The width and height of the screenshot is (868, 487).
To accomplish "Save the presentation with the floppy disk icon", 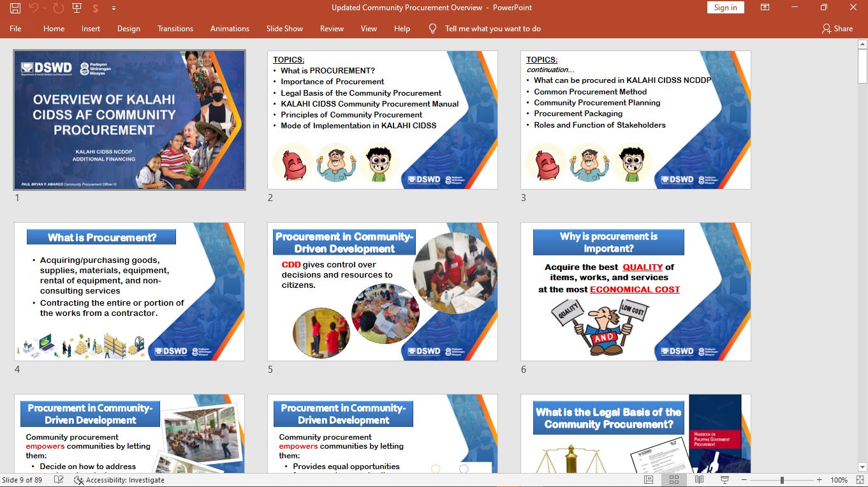I will (15, 8).
